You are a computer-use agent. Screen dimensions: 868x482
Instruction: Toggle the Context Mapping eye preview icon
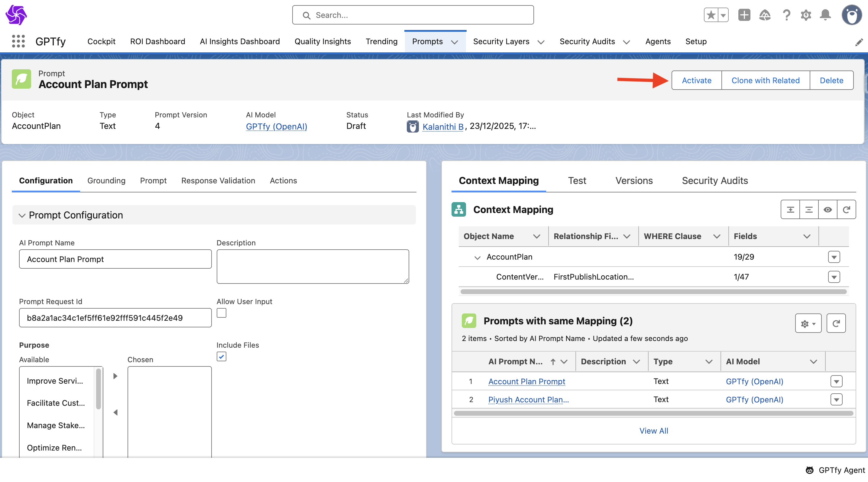828,210
